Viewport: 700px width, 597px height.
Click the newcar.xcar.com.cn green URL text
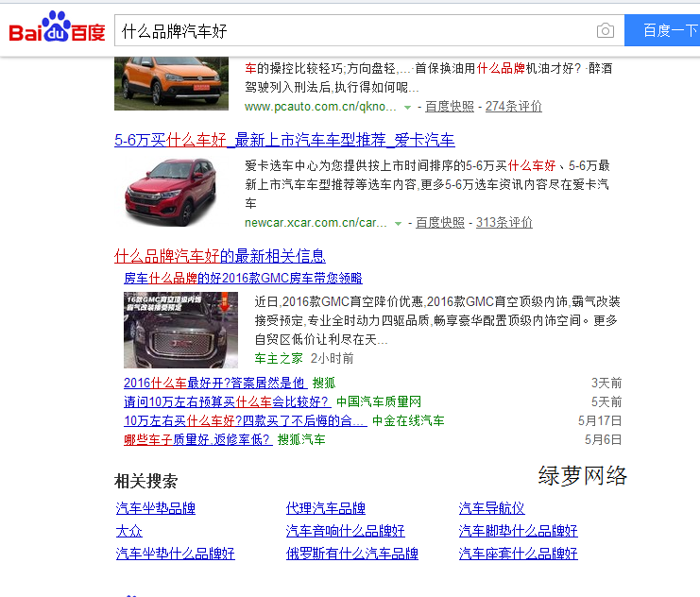pyautogui.click(x=316, y=222)
